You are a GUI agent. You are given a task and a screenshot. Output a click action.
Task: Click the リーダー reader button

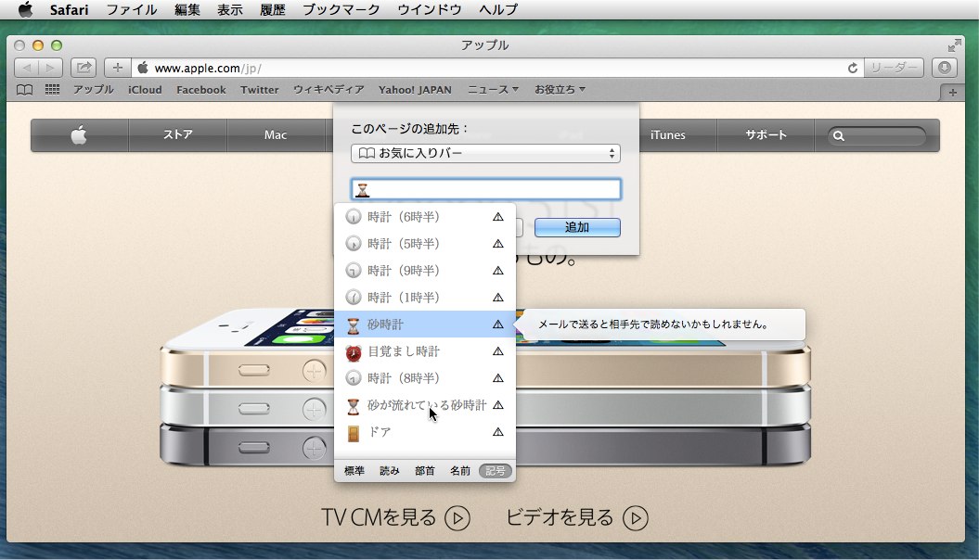tap(894, 68)
